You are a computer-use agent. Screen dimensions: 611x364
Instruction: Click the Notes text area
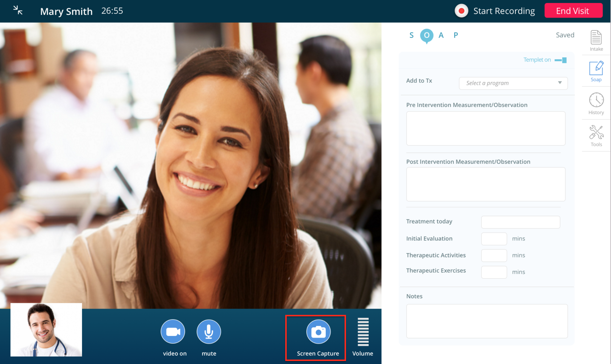point(487,321)
